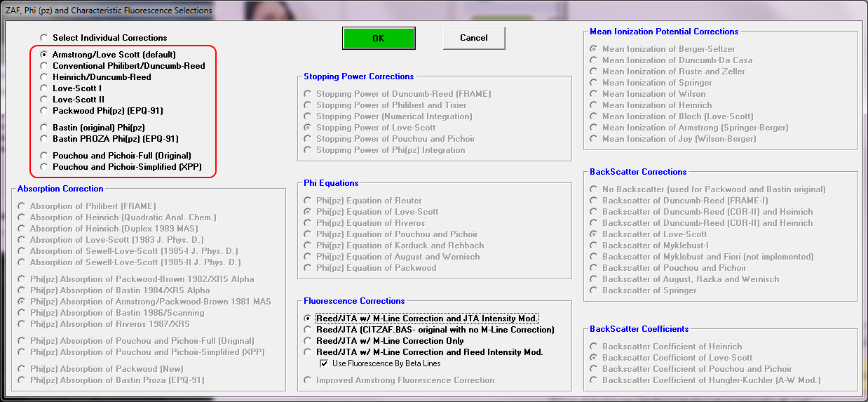The width and height of the screenshot is (868, 402).
Task: Choose the Love-Scott II option
Action: click(x=45, y=100)
